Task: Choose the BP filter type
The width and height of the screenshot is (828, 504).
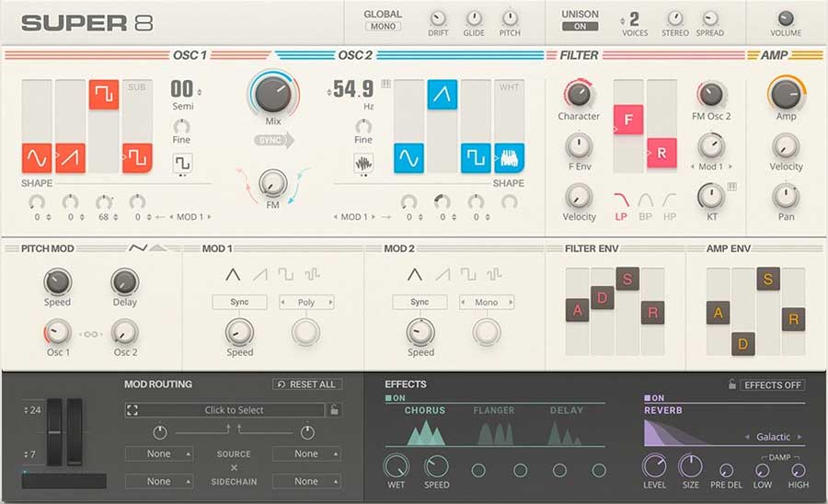Action: pos(645,205)
